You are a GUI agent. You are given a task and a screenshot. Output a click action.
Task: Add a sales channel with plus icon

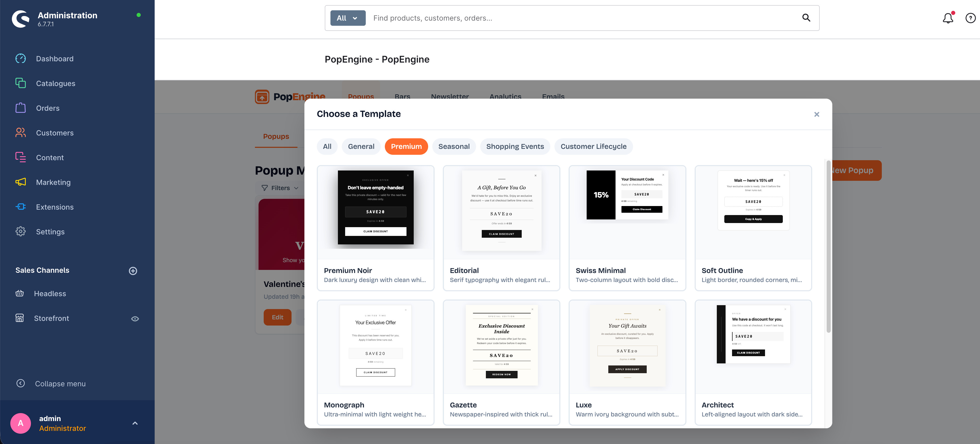133,271
